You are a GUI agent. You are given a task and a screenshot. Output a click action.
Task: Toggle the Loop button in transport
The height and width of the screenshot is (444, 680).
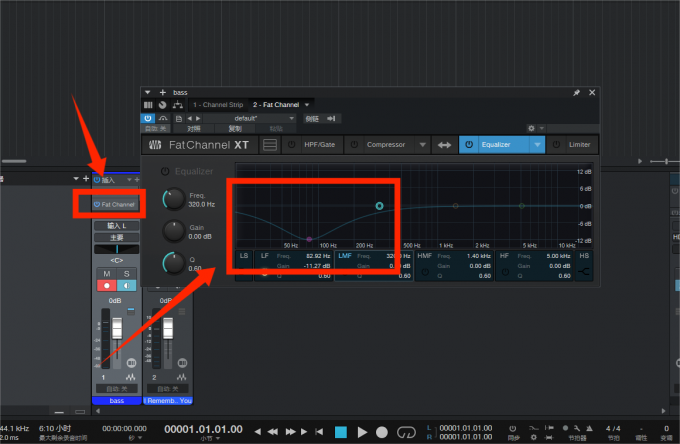(x=406, y=432)
